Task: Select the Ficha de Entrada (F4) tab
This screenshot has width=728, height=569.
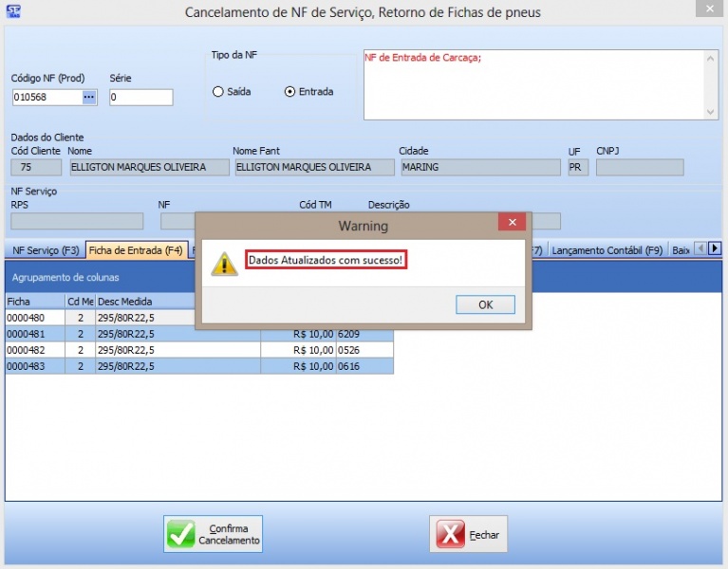Action: (135, 251)
